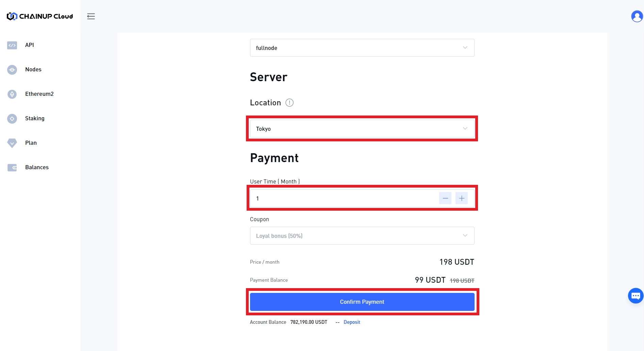Show the Location info tooltip icon
Viewport: 644px width, 351px height.
click(x=289, y=103)
